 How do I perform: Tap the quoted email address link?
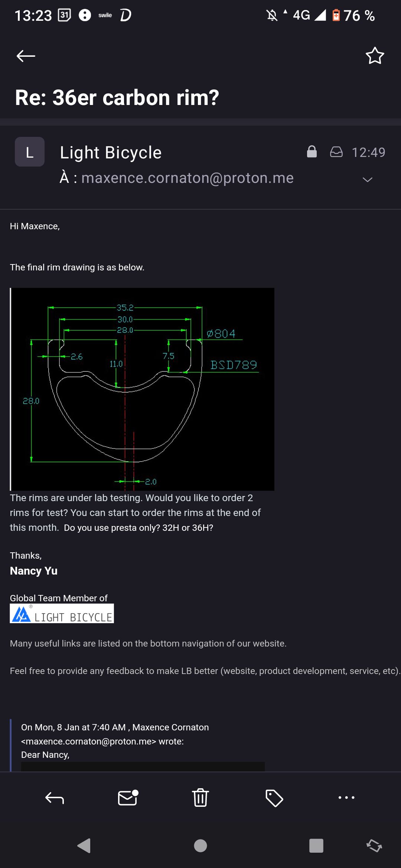pos(89,741)
